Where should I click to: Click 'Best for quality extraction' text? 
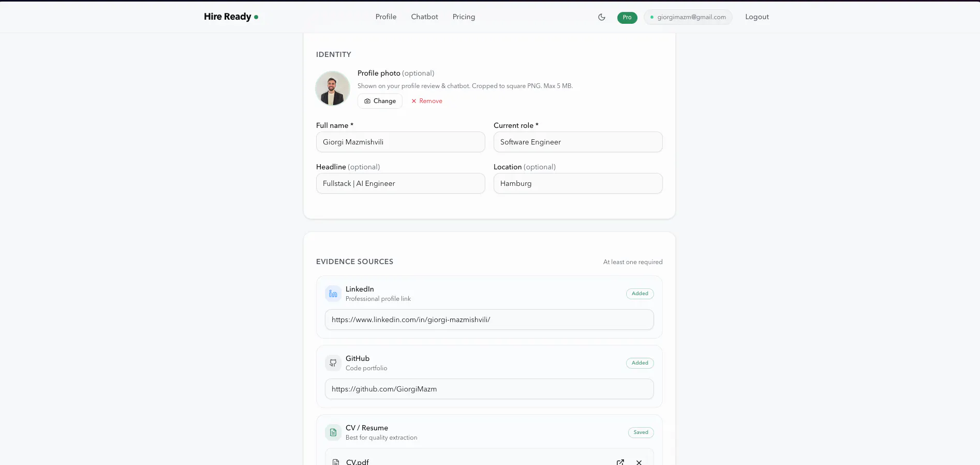point(381,438)
